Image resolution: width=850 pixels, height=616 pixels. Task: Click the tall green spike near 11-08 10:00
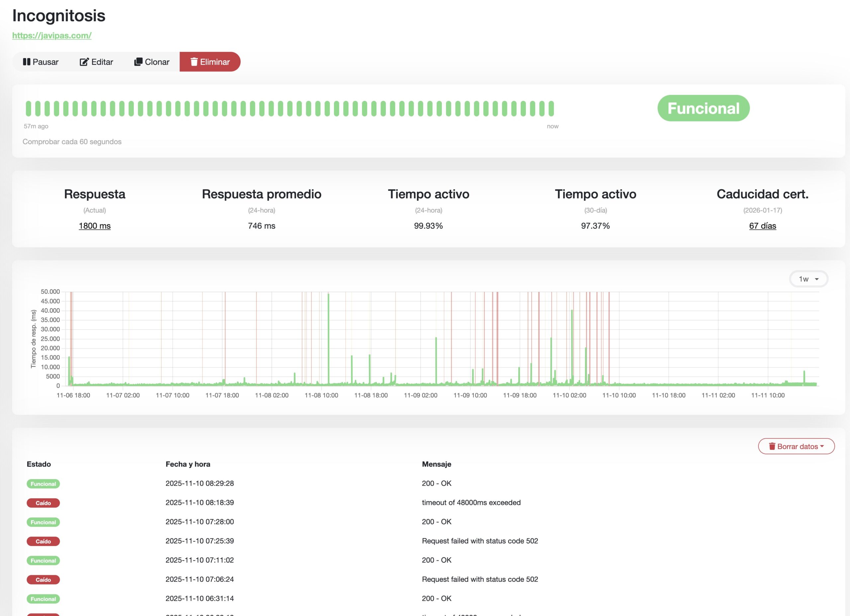click(328, 337)
